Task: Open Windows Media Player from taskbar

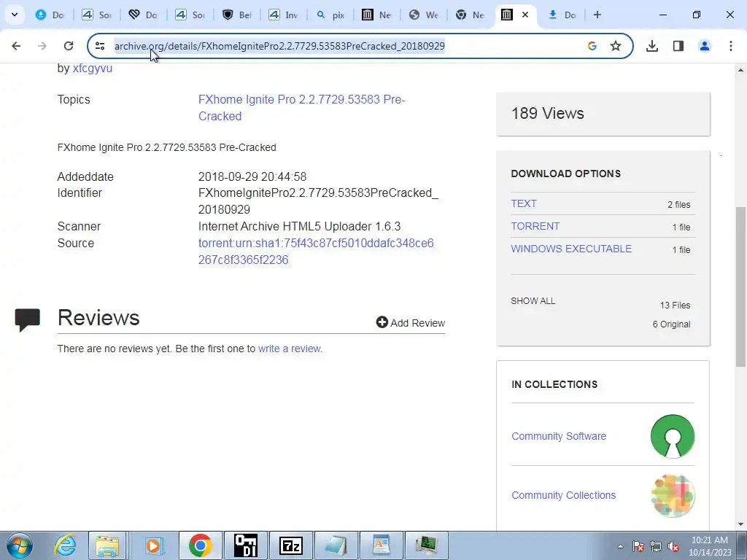Action: click(153, 545)
